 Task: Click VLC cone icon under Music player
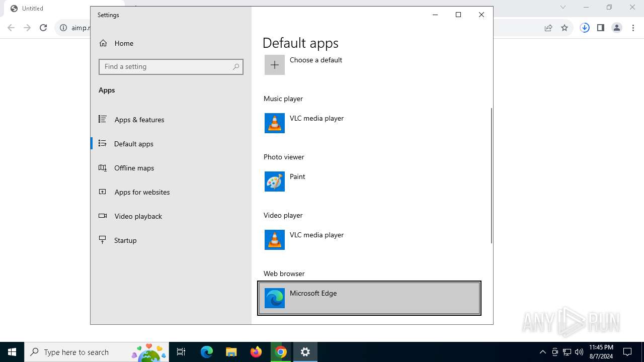(275, 123)
